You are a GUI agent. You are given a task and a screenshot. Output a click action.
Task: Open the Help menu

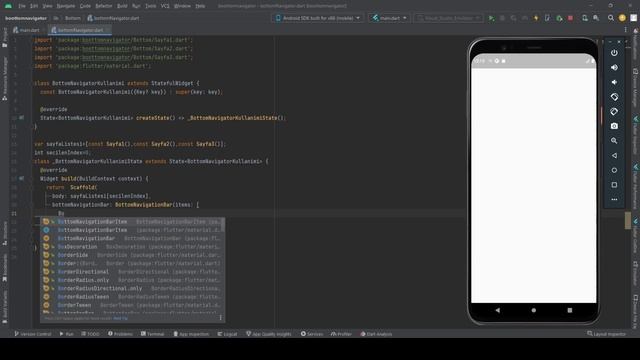coord(200,6)
